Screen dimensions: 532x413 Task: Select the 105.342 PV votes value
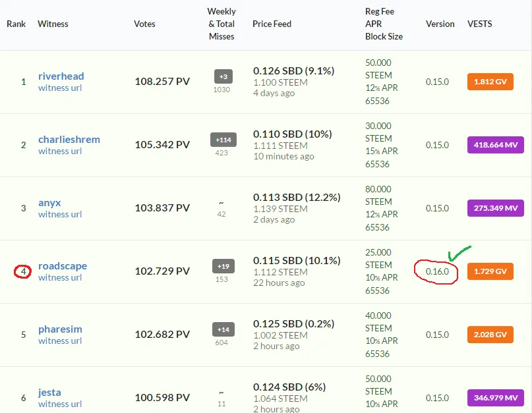[x=162, y=145]
